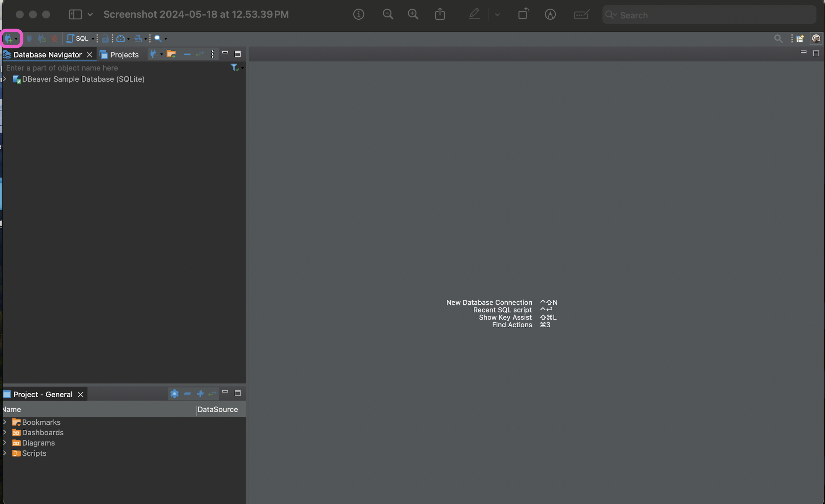Toggle Link with Editor in Database Navigator
The image size is (825, 504).
pyautogui.click(x=200, y=54)
